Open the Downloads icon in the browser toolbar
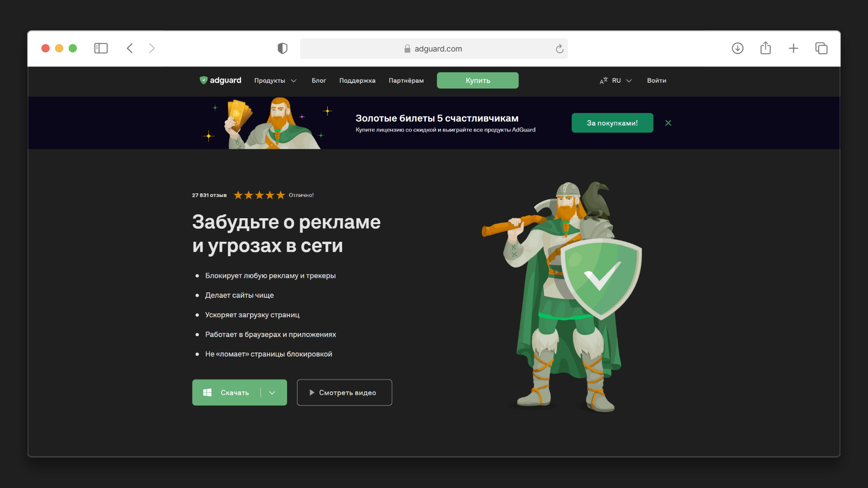The width and height of the screenshot is (868, 488). [737, 48]
